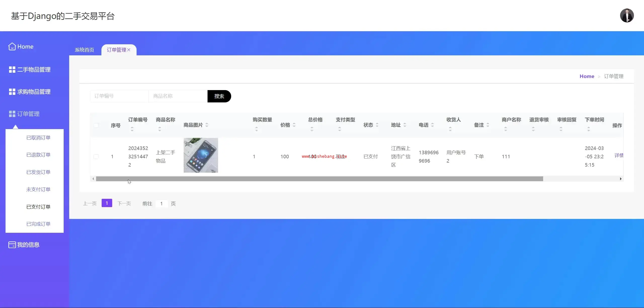644x308 pixels.
Task: Sort table by 状态 column arrows
Action: coord(377,125)
